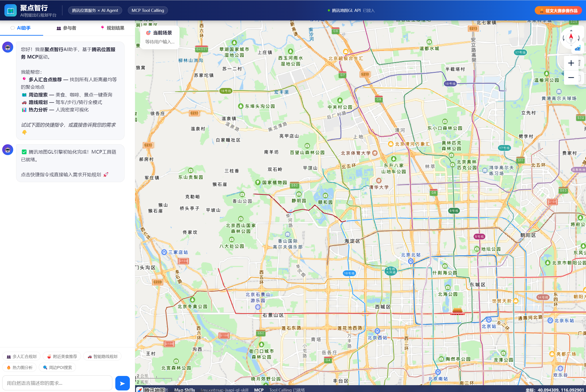Screen dimensions: 586x392
Task: Zoom in with the plus button
Action: pyautogui.click(x=571, y=63)
